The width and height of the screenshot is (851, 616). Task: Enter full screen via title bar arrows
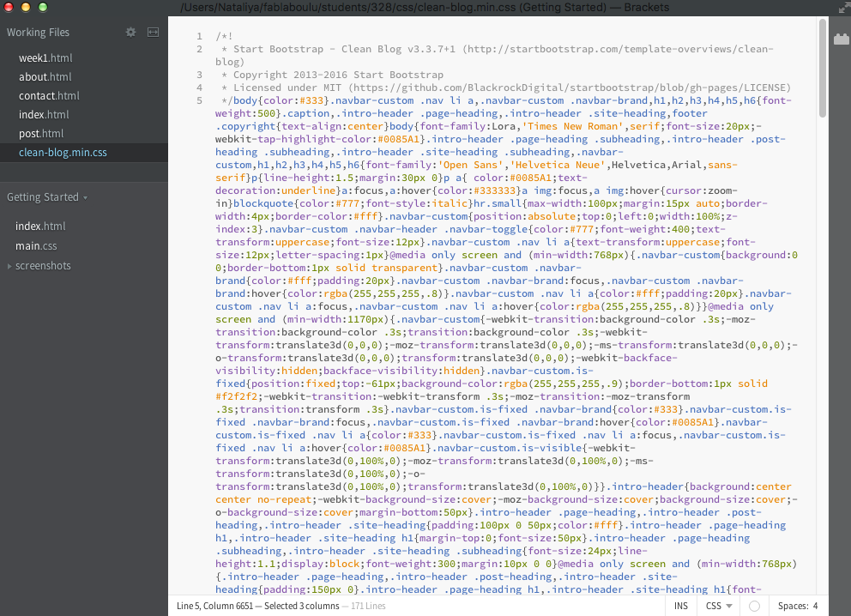[x=843, y=8]
